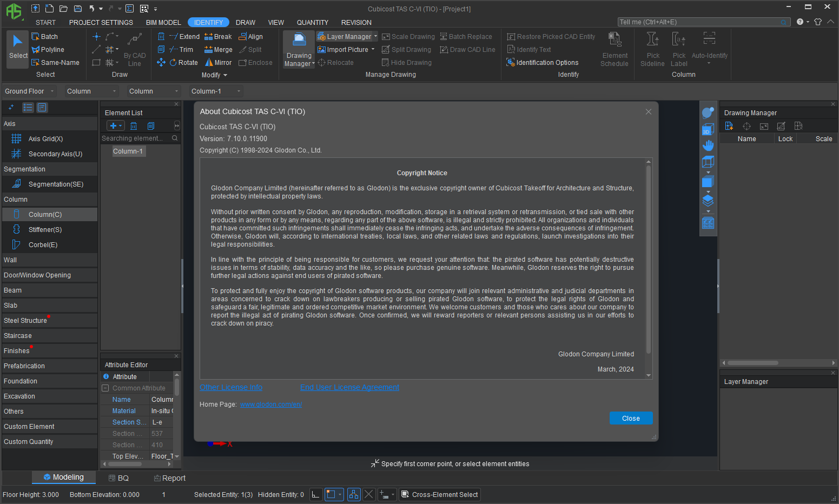
Task: Use the Mirror tool
Action: [218, 63]
